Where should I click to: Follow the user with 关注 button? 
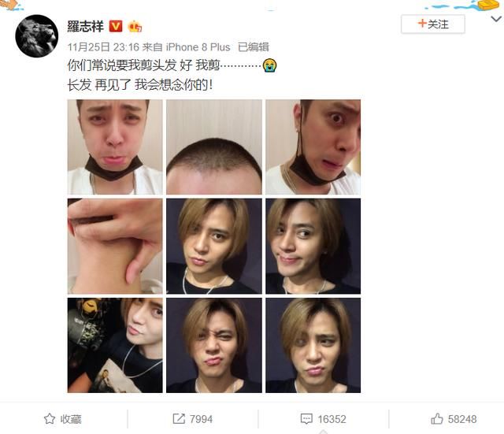tap(432, 24)
